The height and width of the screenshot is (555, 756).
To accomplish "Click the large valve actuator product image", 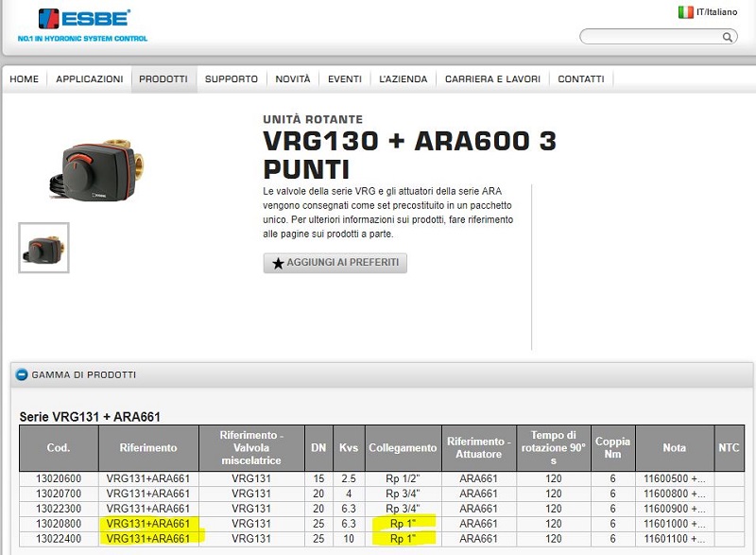I will point(97,169).
